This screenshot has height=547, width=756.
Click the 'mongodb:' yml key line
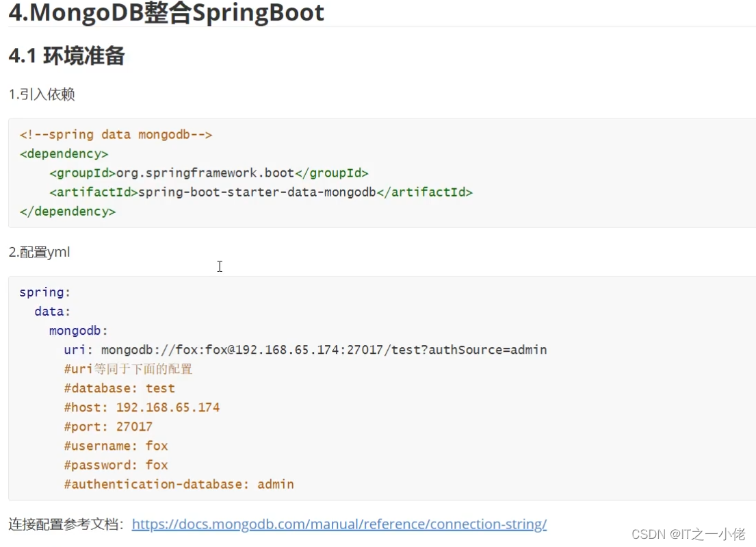78,331
